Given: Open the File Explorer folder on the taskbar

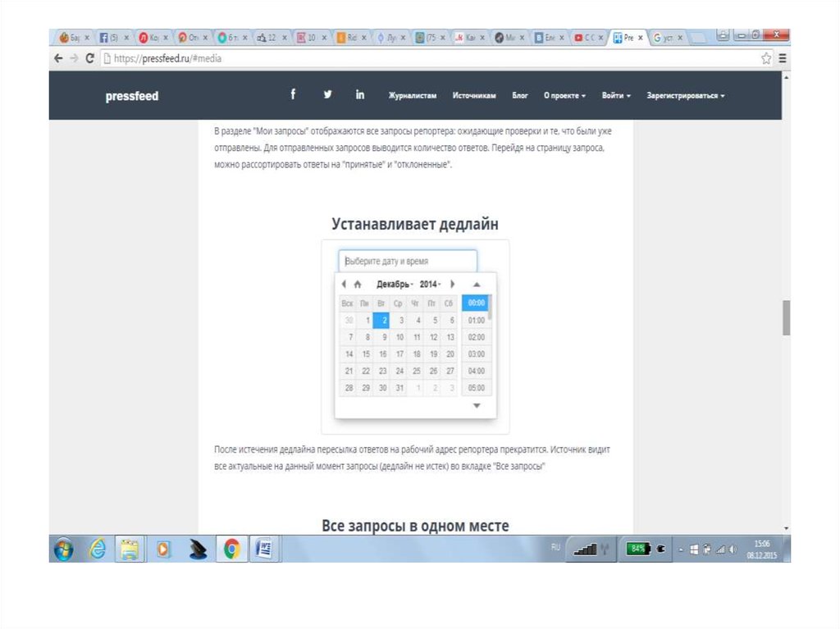Looking at the screenshot, I should [x=130, y=549].
